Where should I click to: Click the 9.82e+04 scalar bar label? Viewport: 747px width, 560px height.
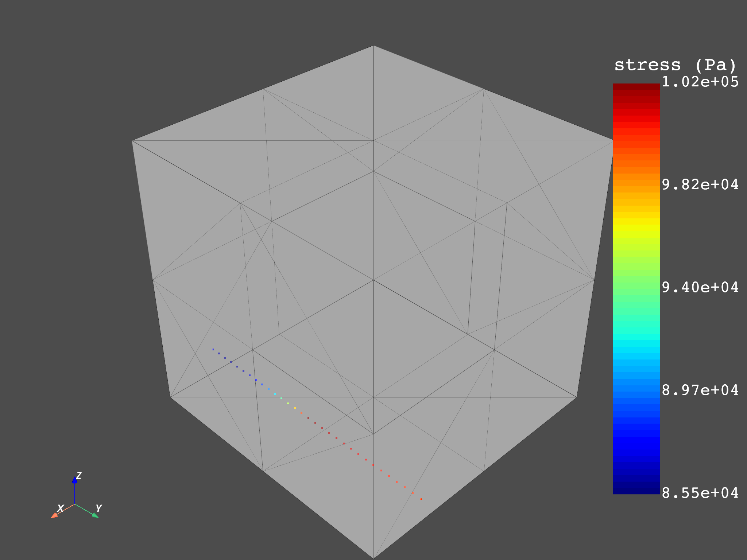[x=700, y=185]
